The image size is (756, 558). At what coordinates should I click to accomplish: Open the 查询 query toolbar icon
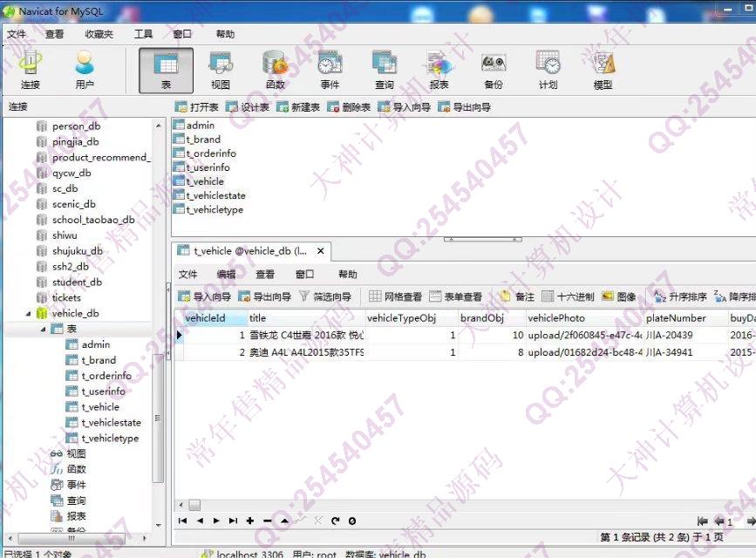[385, 71]
